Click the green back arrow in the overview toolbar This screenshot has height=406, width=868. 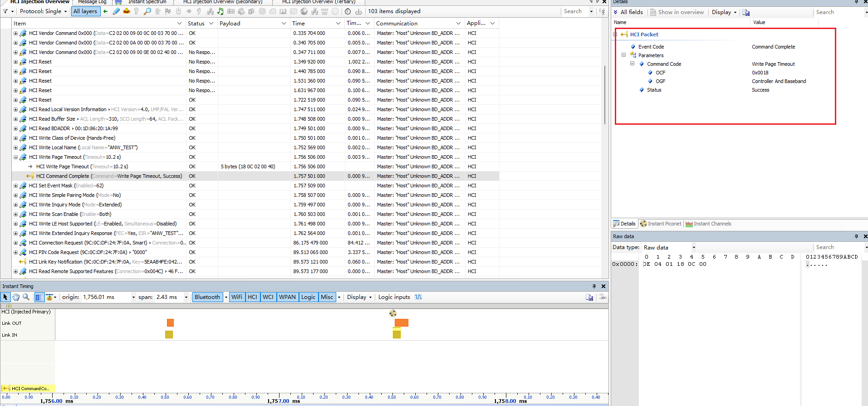coord(105,11)
